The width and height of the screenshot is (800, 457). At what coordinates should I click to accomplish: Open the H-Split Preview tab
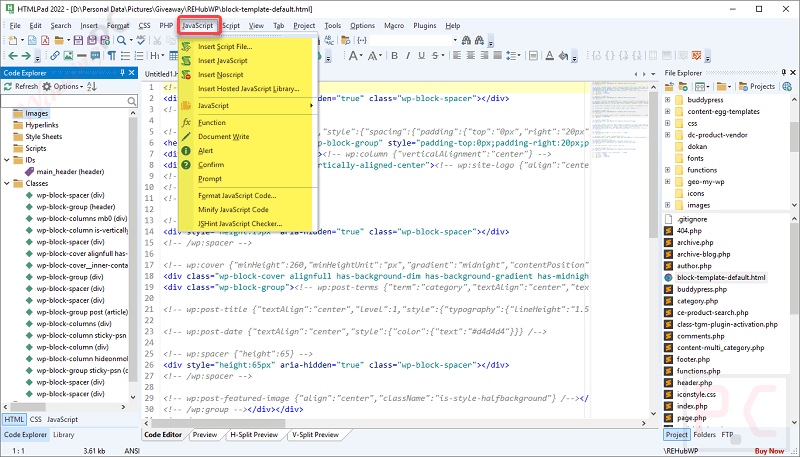tap(254, 435)
